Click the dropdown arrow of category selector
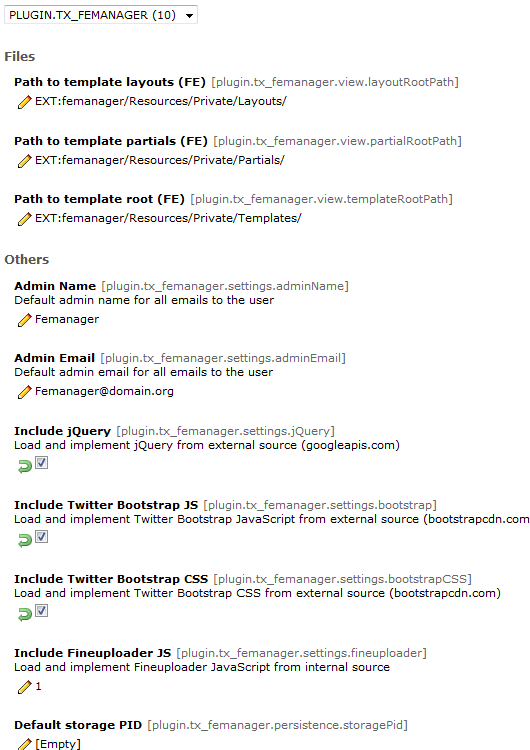530x750 pixels. (x=189, y=15)
